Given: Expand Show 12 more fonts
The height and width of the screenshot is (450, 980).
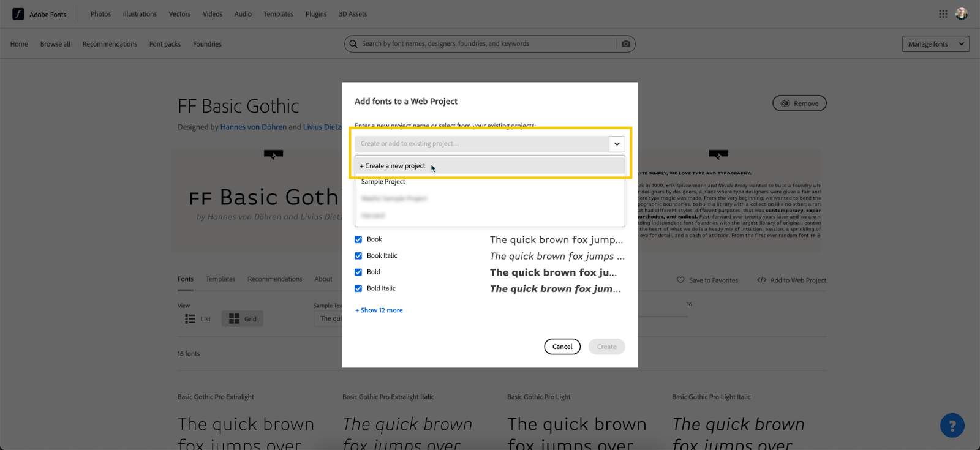Looking at the screenshot, I should [x=379, y=310].
